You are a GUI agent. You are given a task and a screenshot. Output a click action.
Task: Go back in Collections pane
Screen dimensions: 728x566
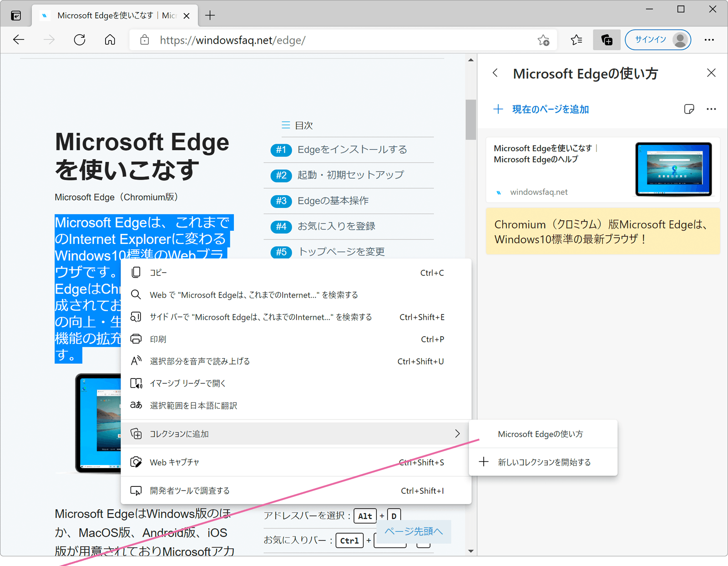[x=495, y=73]
